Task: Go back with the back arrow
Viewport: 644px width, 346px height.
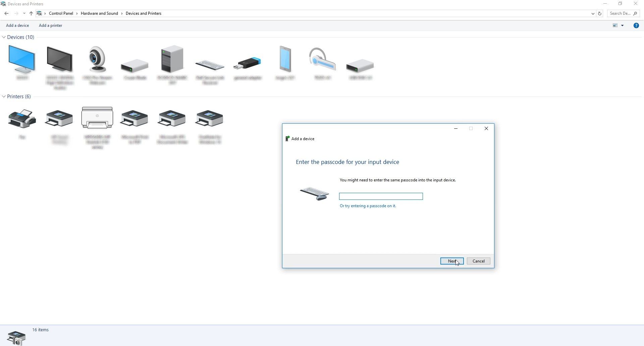Action: coord(6,13)
